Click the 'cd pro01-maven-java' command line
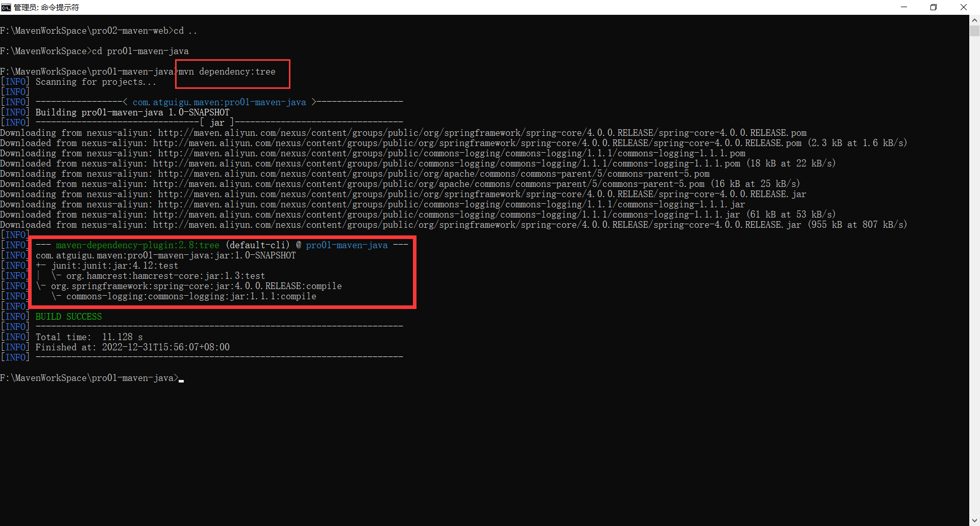 tap(94, 51)
